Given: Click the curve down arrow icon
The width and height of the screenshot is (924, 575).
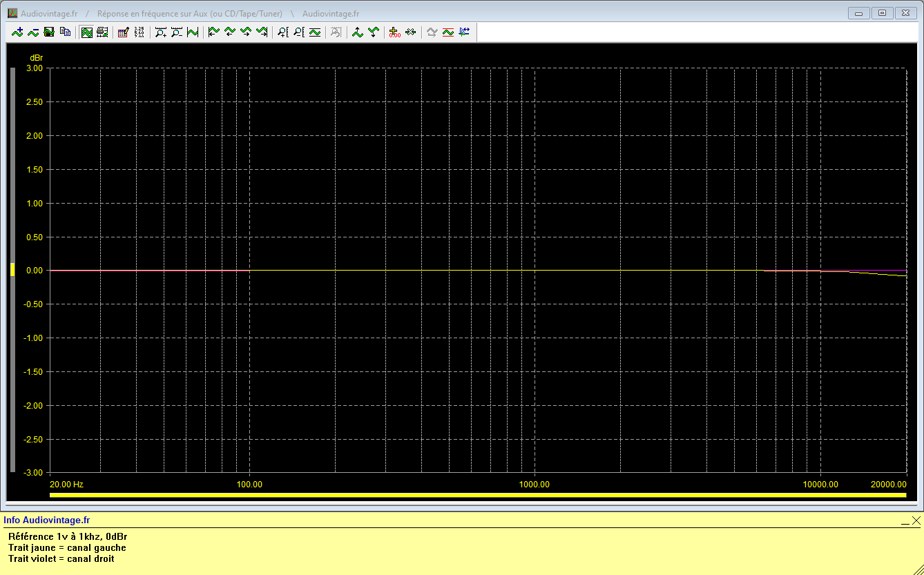Looking at the screenshot, I should click(374, 32).
